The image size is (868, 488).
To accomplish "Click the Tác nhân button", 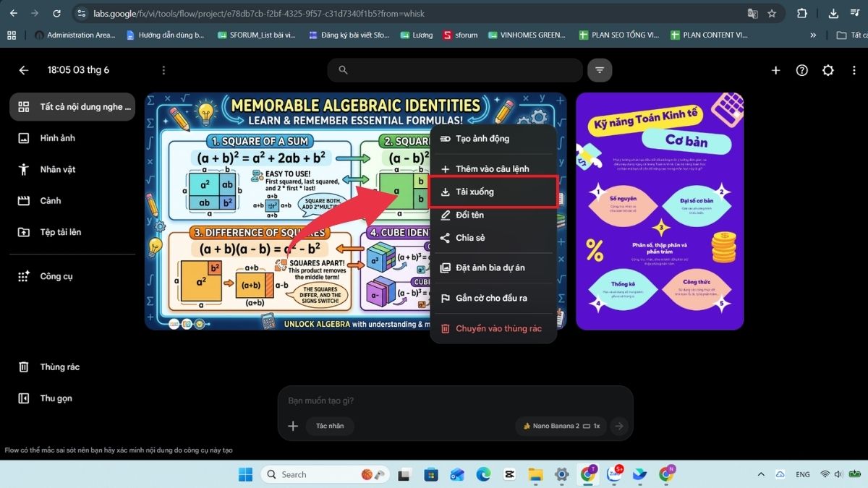I will (330, 426).
